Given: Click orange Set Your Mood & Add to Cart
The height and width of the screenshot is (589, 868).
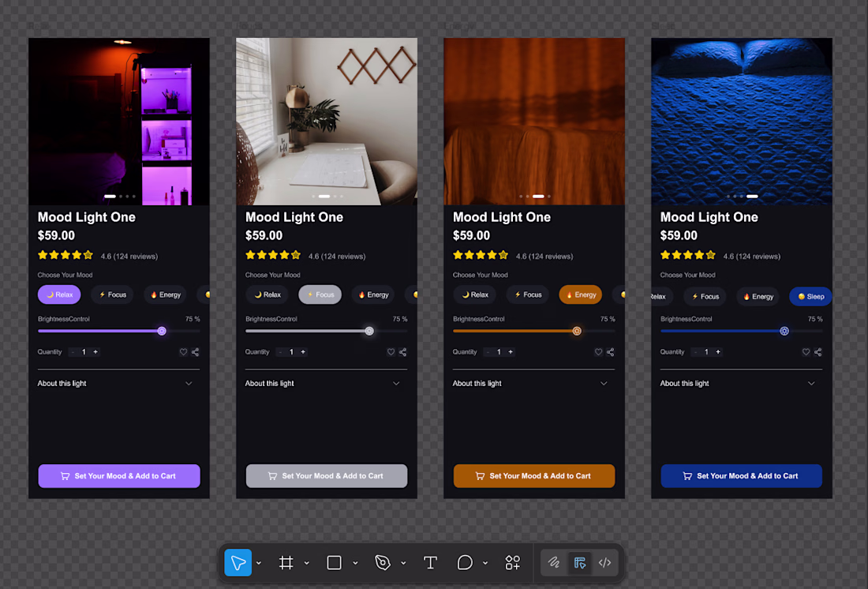Looking at the screenshot, I should click(534, 476).
